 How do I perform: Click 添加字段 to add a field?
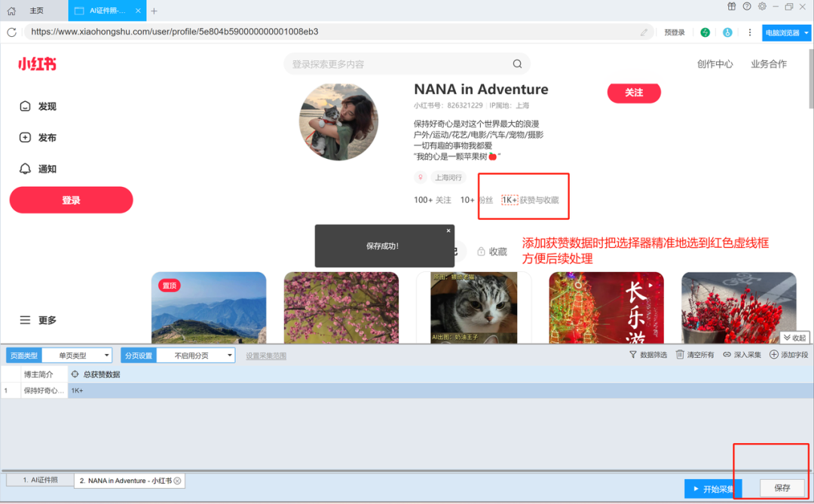[x=788, y=355]
